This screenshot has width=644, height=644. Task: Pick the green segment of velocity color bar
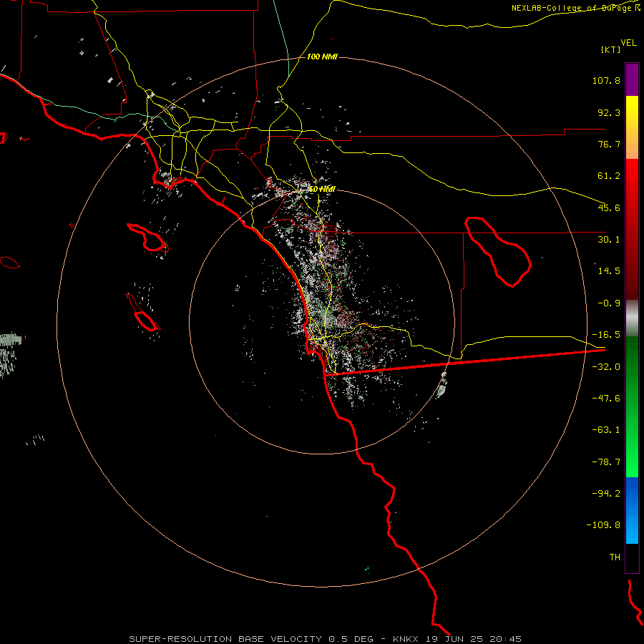point(632,406)
